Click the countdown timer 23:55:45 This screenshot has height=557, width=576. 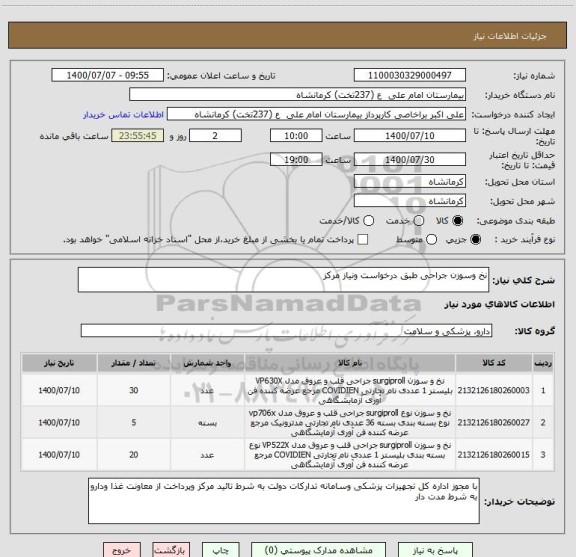coord(137,136)
